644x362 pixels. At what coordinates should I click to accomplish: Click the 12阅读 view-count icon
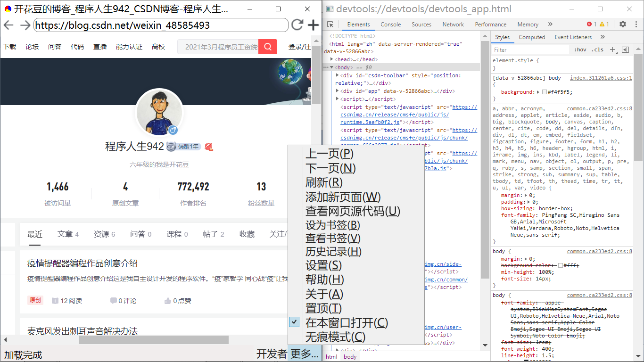coord(55,301)
